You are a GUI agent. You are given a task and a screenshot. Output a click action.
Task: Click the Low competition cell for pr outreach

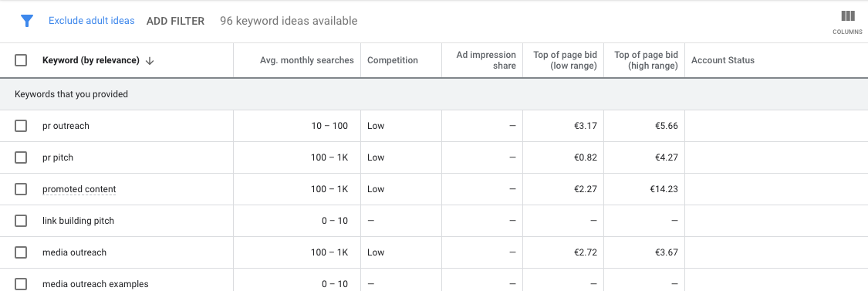(375, 126)
